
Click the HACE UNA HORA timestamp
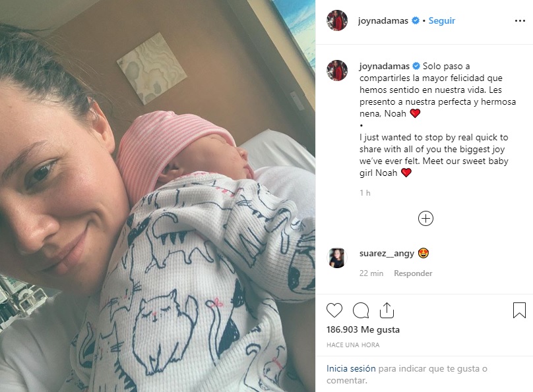353,345
